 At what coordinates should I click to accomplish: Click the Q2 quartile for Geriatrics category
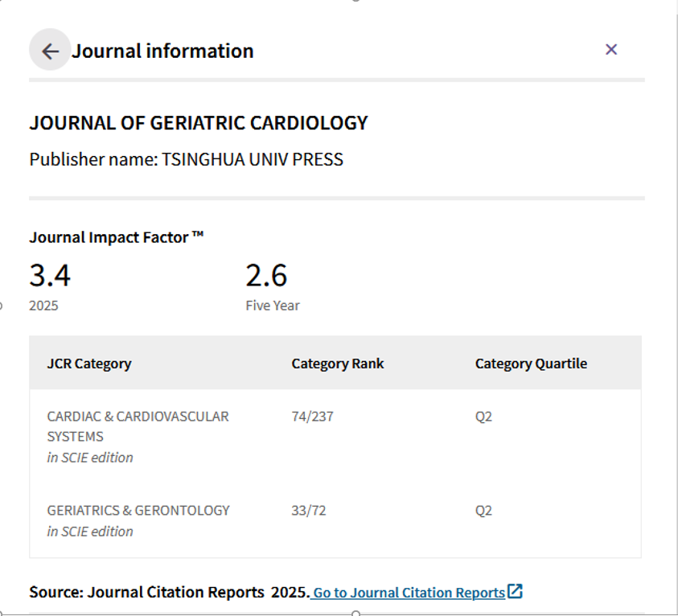[483, 511]
